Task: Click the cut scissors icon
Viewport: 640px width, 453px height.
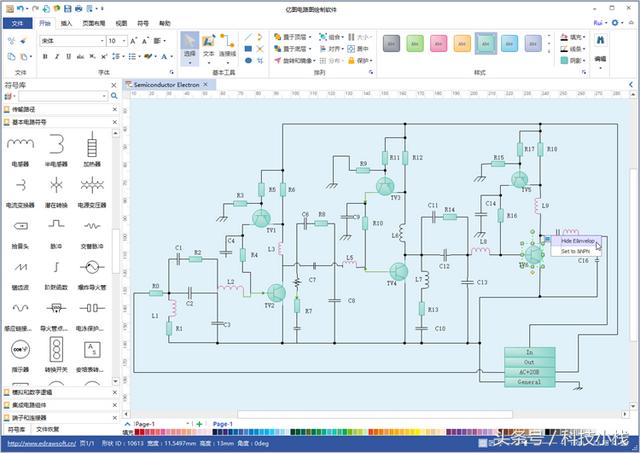Action: [x=11, y=41]
